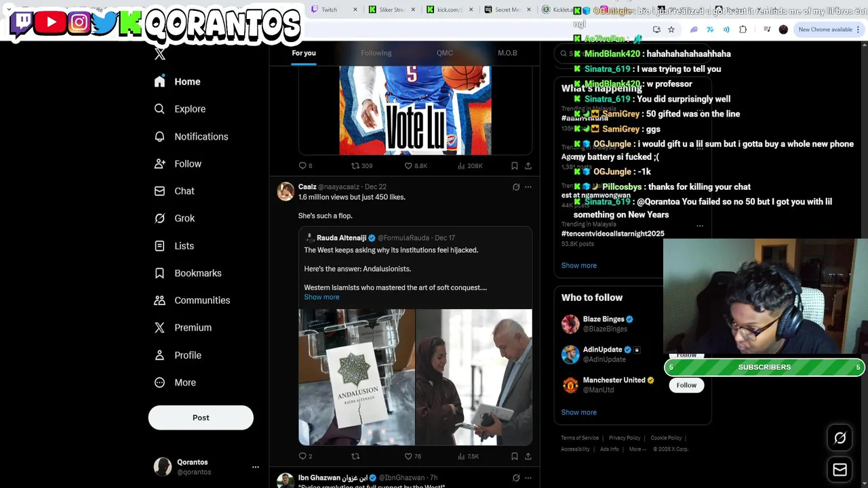Show more trending topics

pyautogui.click(x=579, y=266)
